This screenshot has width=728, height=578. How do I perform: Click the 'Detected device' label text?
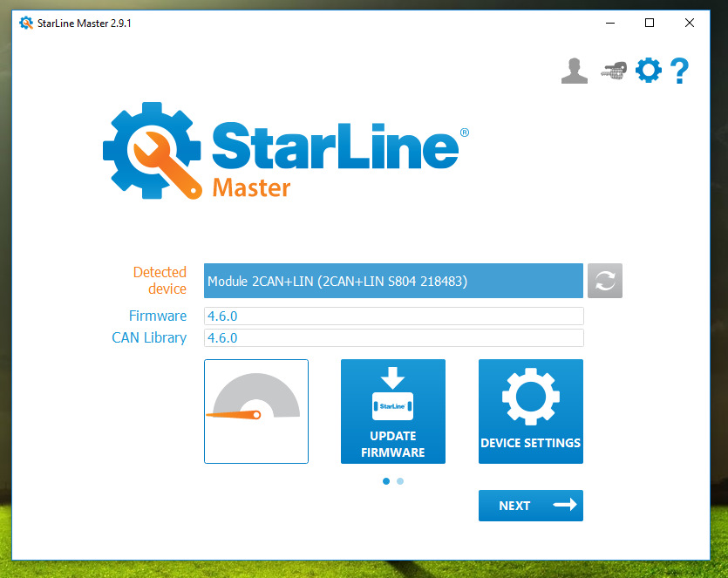click(x=160, y=280)
